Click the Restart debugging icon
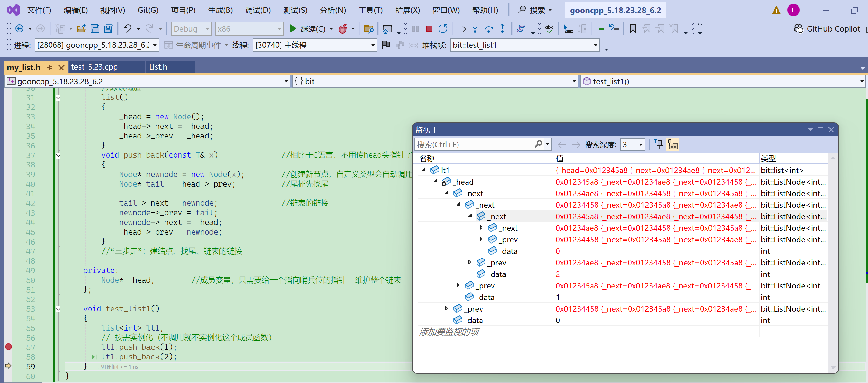868x383 pixels. click(x=443, y=29)
